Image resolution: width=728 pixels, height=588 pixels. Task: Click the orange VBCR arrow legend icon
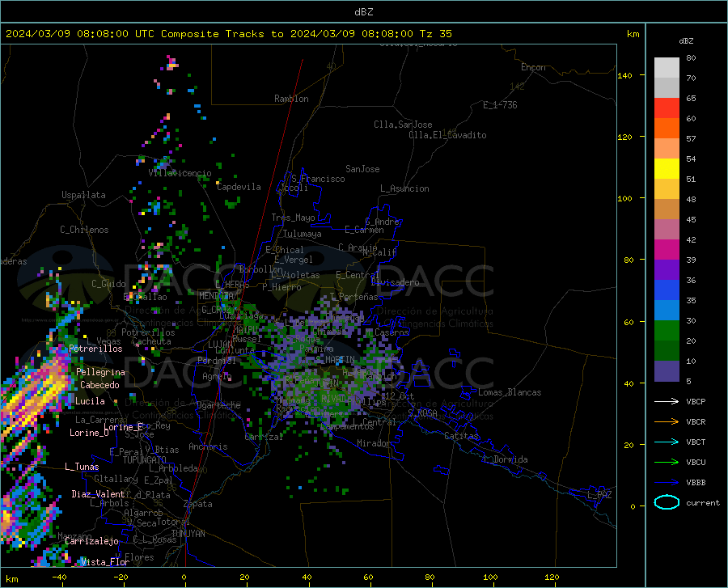point(667,422)
